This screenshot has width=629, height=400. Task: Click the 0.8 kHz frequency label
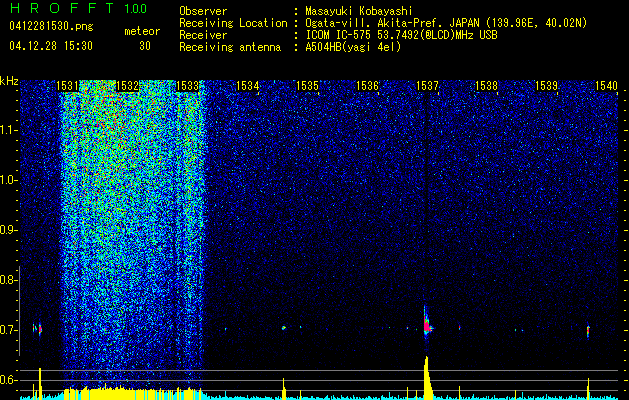[x=8, y=280]
